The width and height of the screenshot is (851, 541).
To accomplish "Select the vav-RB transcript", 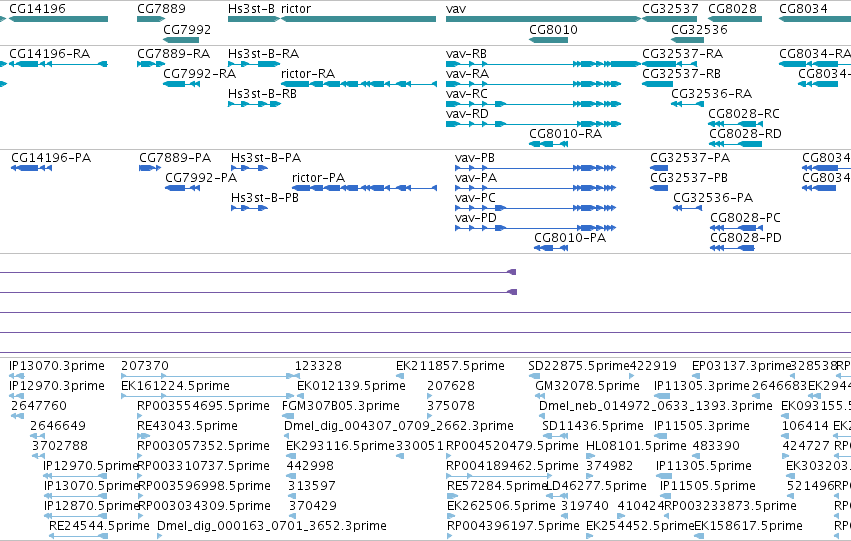I will 543,64.
